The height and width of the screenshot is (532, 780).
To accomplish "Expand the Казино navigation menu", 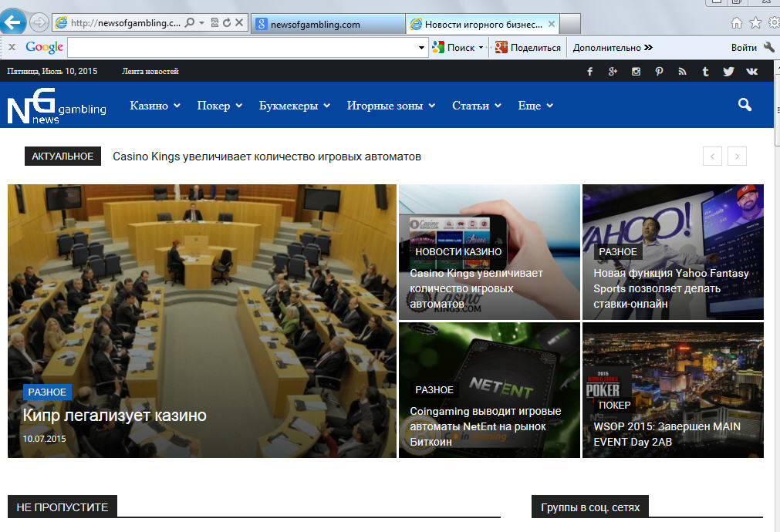I will point(154,106).
